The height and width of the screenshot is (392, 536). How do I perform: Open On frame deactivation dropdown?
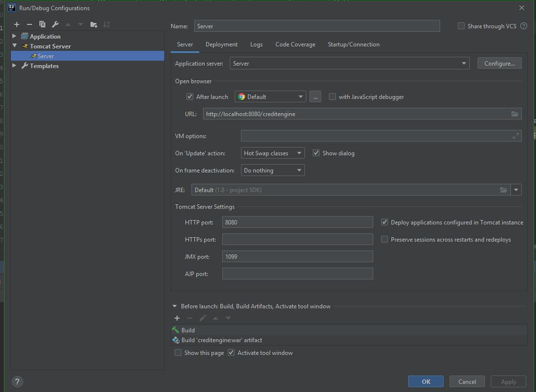272,170
